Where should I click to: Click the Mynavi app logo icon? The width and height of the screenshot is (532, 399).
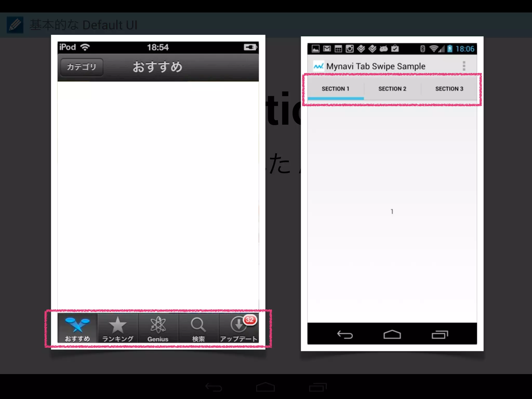pyautogui.click(x=318, y=66)
